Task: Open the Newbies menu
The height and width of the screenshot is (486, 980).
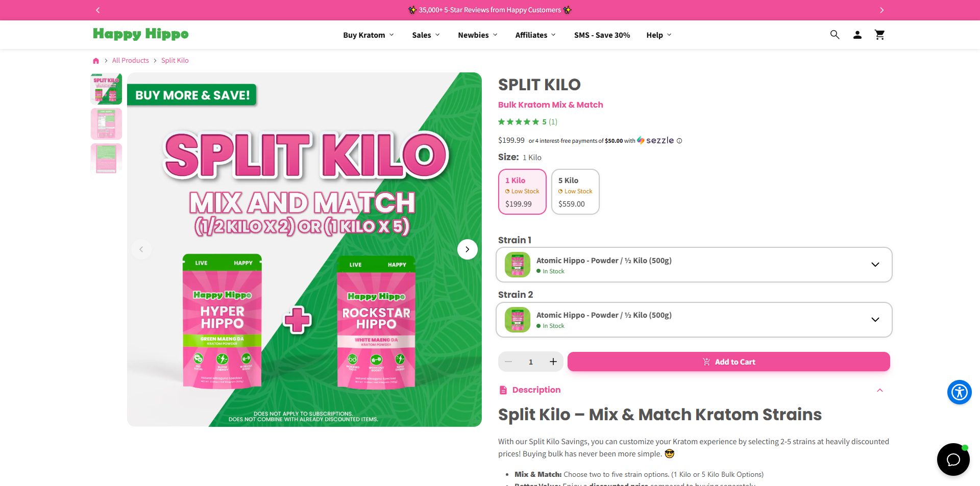Action: click(477, 35)
